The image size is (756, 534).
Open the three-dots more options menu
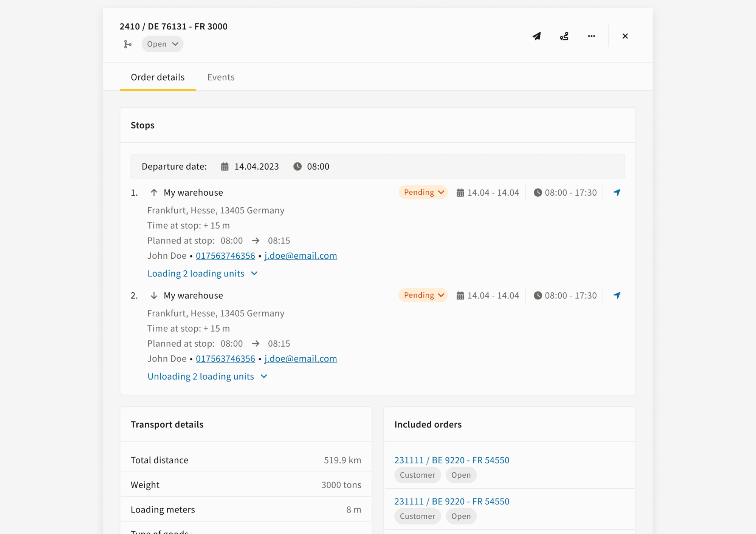pos(591,36)
